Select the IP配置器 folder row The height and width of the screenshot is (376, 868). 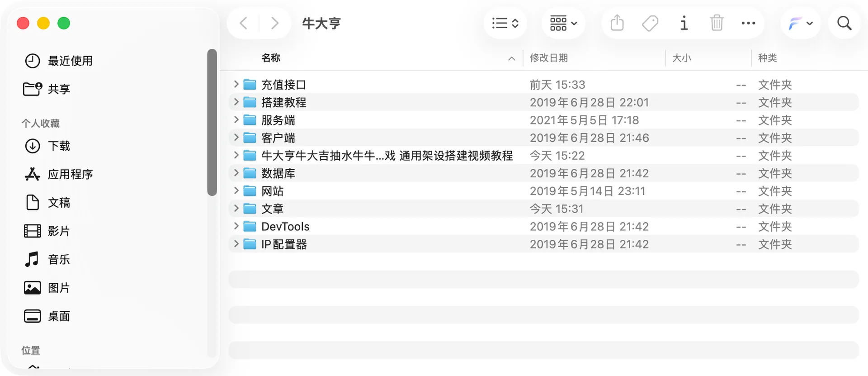coord(543,244)
